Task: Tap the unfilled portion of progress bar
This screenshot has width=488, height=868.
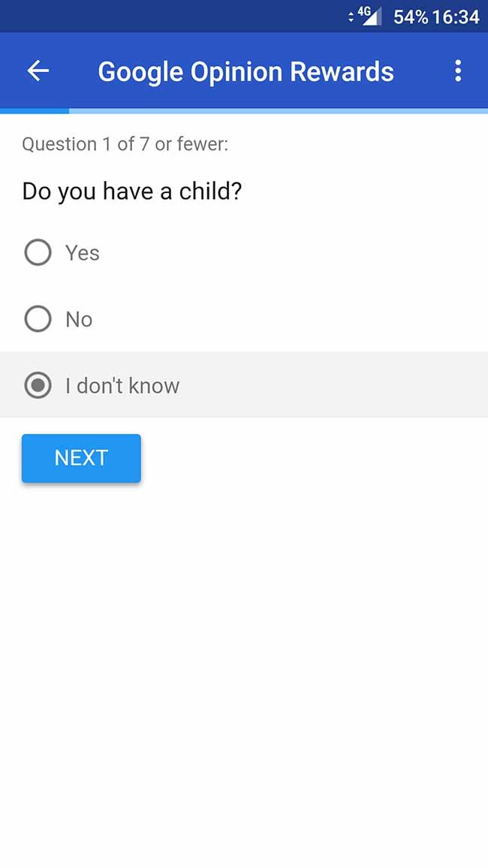Action: [279, 110]
